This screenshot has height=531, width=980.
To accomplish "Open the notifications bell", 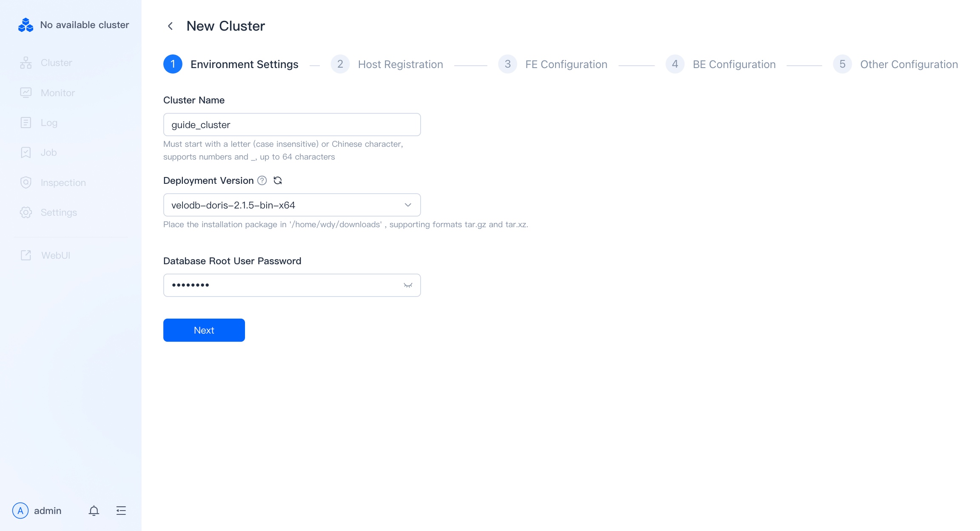I will 94,511.
